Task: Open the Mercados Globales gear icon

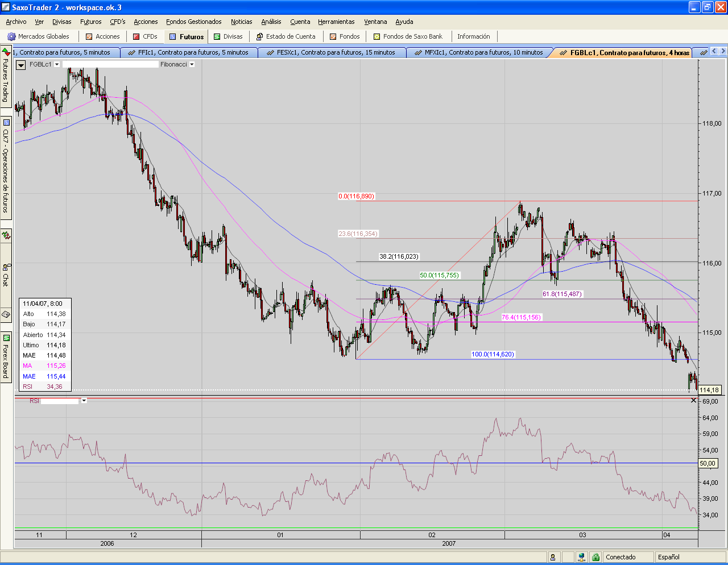Action: click(x=11, y=36)
